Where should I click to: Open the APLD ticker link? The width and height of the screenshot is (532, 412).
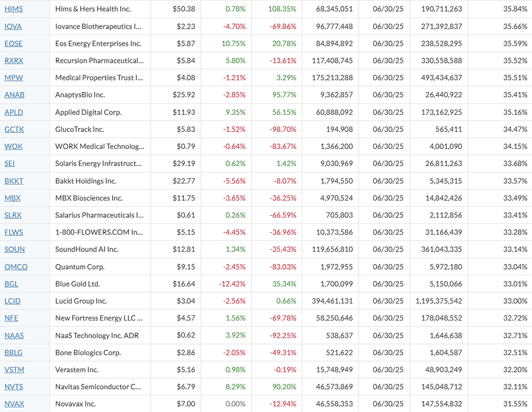pos(14,112)
